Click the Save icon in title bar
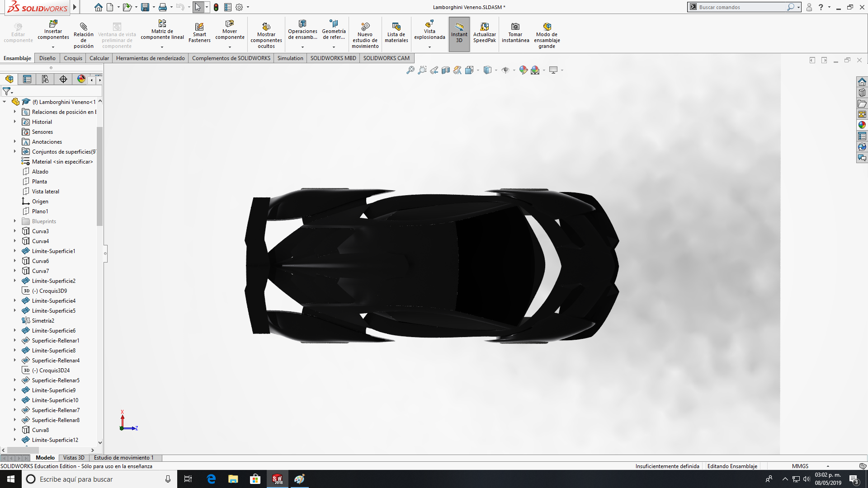Viewport: 868px width, 488px height. 145,7
